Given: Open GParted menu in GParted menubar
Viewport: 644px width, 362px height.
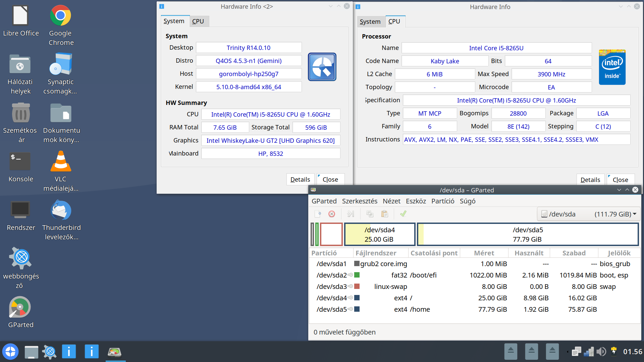Looking at the screenshot, I should 324,201.
